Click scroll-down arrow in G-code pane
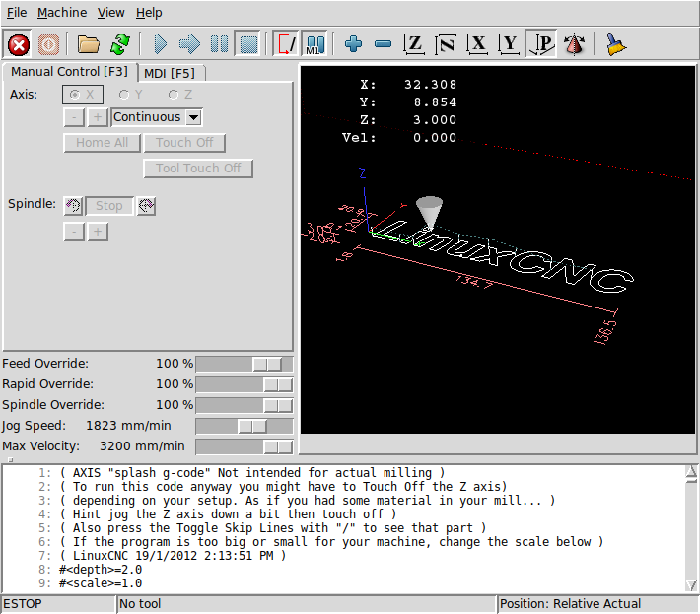 coord(691,585)
